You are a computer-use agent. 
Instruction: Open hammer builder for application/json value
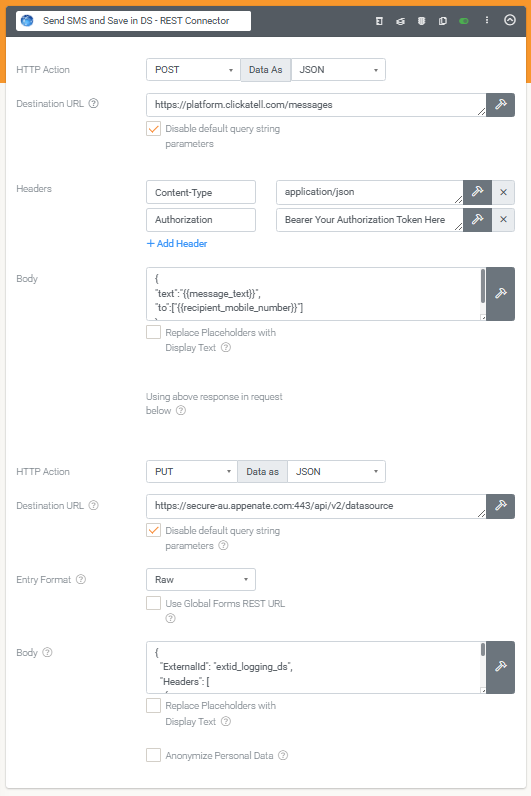point(478,192)
